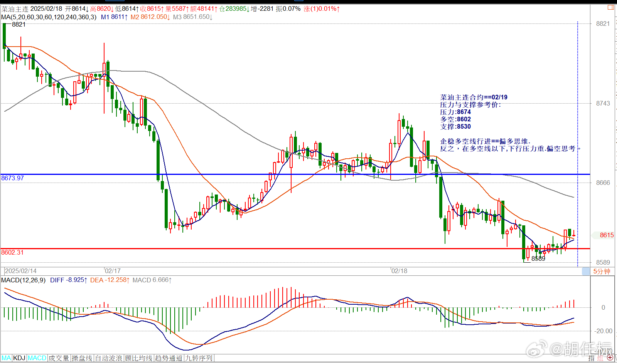Click the -20.00 MACD axis label
617x364 pixels.
603,331
